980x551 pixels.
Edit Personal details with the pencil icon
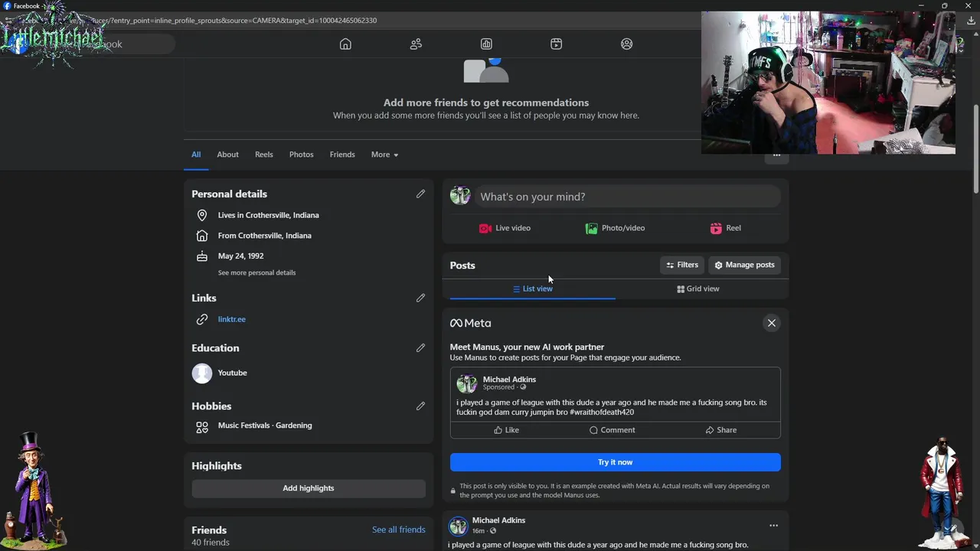point(420,194)
